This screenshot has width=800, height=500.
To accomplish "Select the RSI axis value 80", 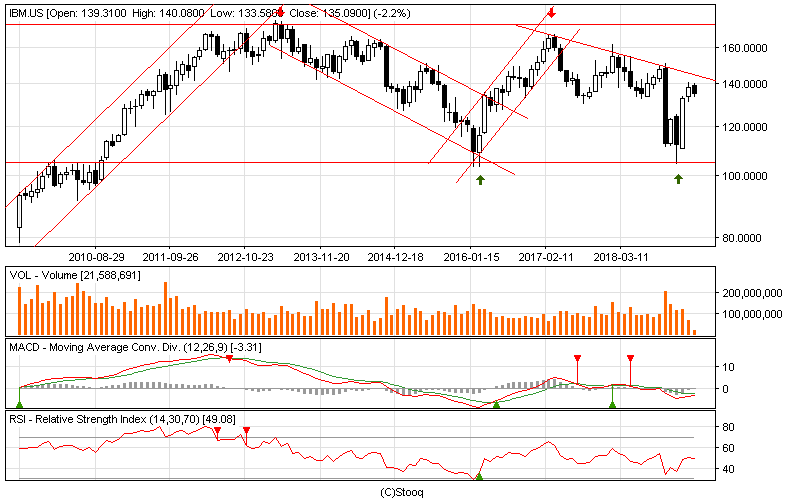I will click(728, 428).
